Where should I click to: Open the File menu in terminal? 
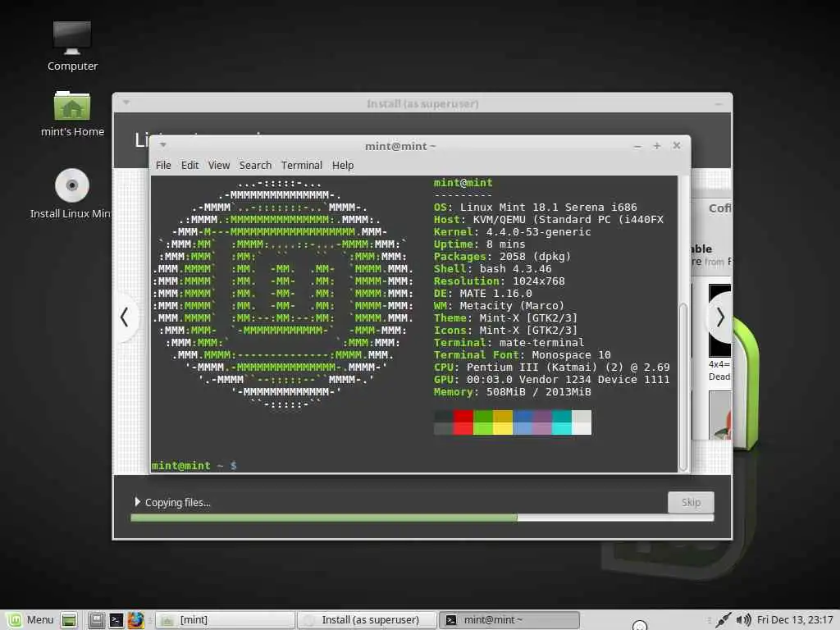coord(163,166)
